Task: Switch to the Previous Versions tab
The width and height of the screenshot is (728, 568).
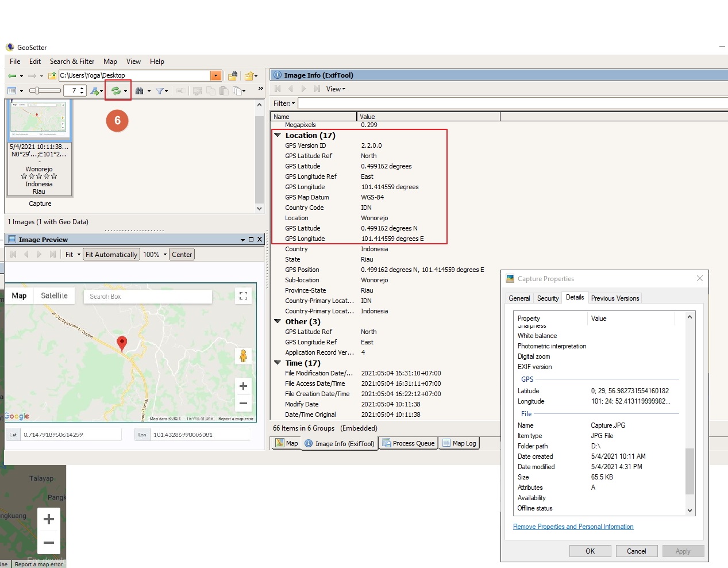Action: point(614,298)
